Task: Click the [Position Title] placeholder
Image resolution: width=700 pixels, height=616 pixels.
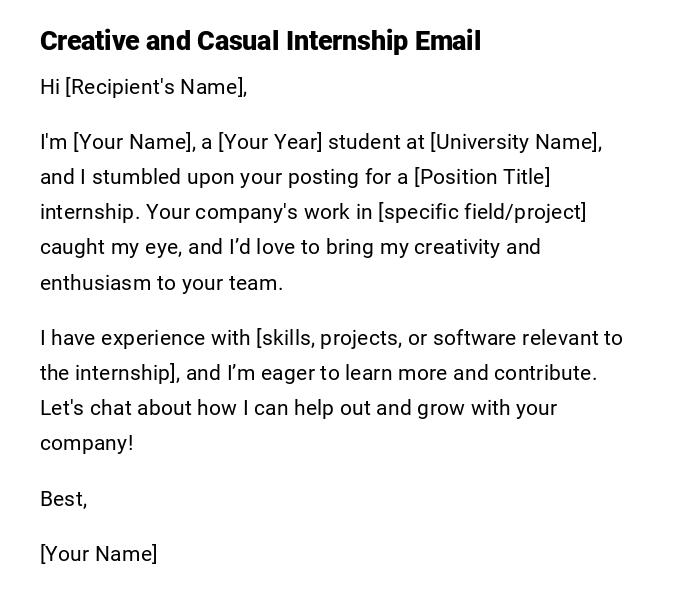Action: 482,177
